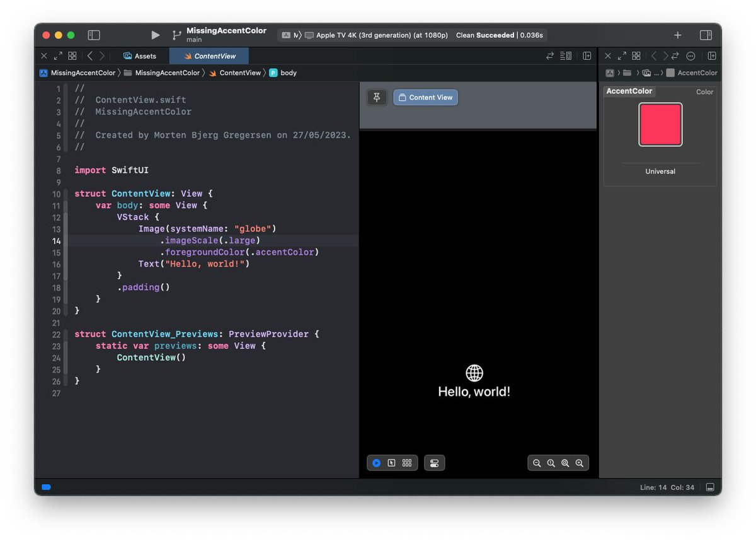Open the code review arrows in right editor

(x=675, y=56)
